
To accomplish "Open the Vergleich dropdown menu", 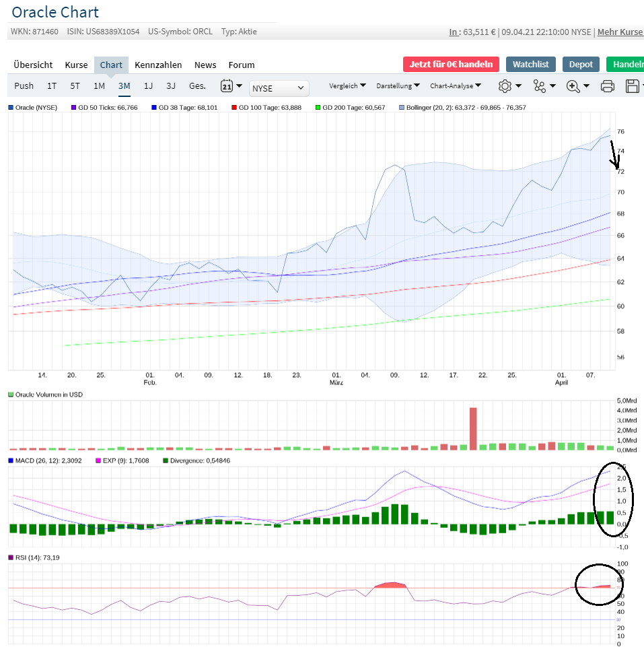I will (347, 86).
